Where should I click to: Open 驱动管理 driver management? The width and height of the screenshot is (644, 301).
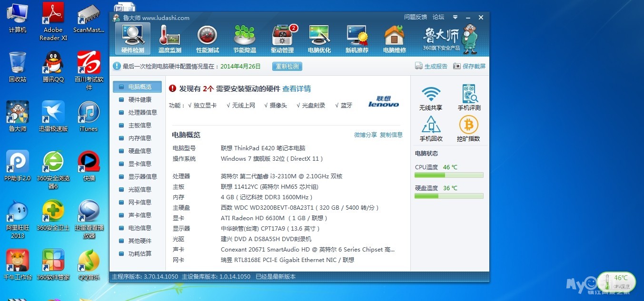point(282,37)
